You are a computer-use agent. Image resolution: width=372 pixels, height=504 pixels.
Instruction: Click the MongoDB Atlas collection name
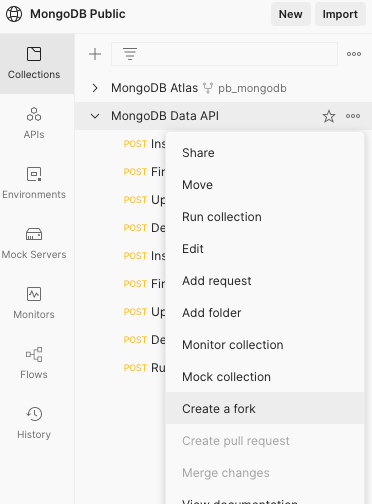pos(154,88)
